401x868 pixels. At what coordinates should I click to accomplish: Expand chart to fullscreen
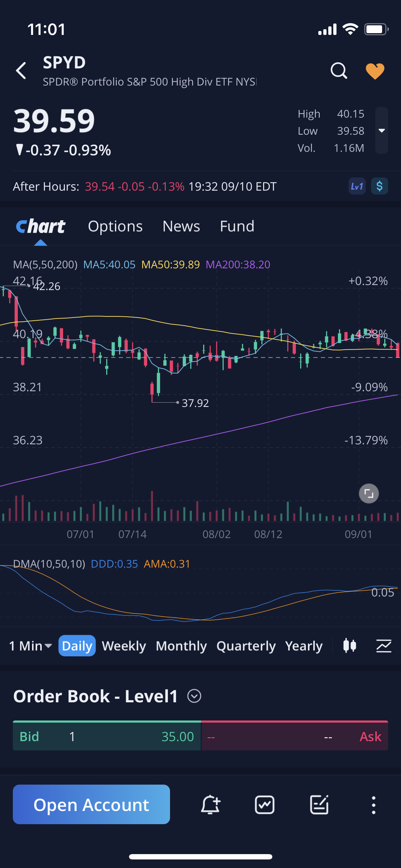[x=369, y=494]
